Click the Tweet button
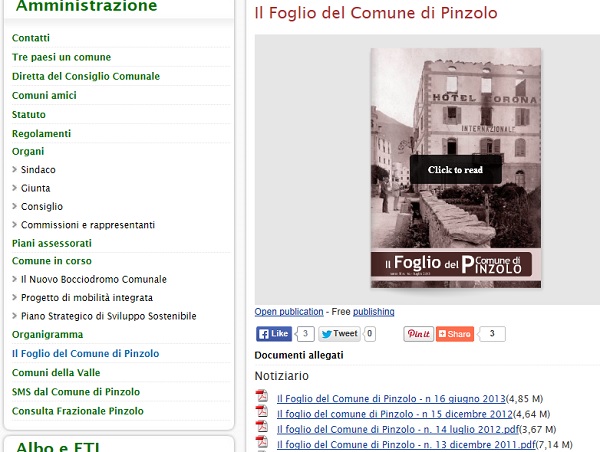This screenshot has height=452, width=600. 338,334
